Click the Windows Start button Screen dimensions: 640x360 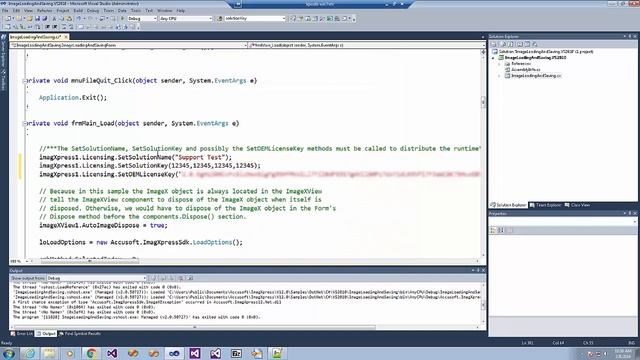8,353
